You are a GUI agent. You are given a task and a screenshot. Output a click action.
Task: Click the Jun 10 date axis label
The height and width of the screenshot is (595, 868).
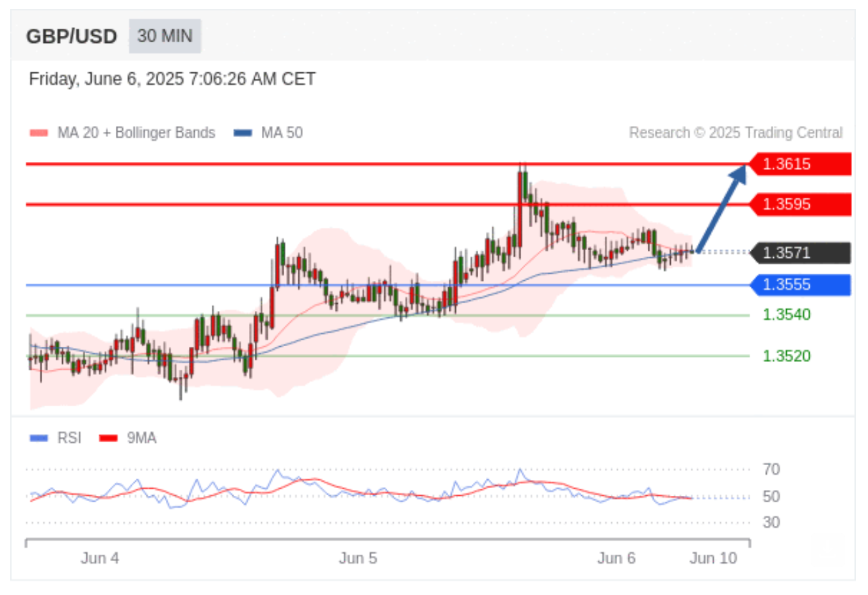pyautogui.click(x=713, y=558)
